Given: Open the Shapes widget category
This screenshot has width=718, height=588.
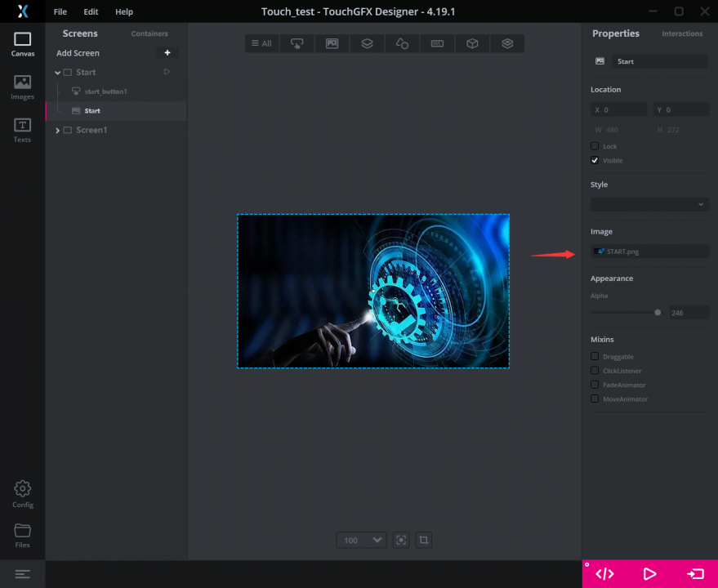Looking at the screenshot, I should click(x=402, y=43).
